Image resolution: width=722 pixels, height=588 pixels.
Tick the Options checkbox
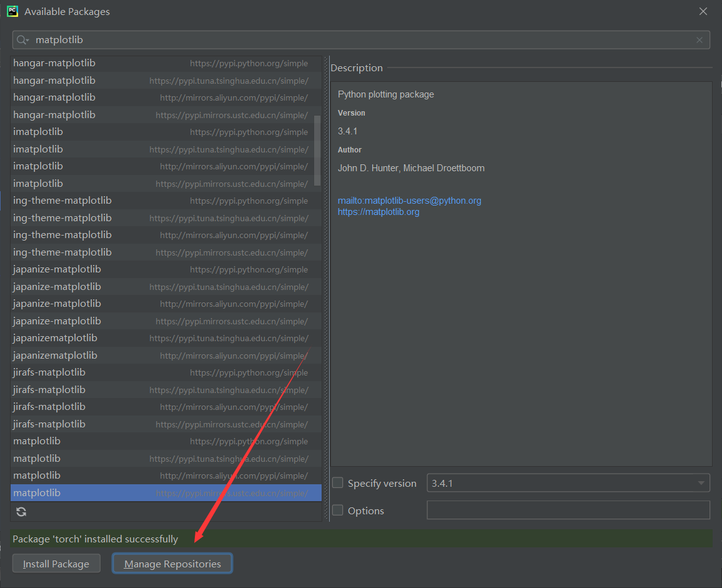coord(338,510)
